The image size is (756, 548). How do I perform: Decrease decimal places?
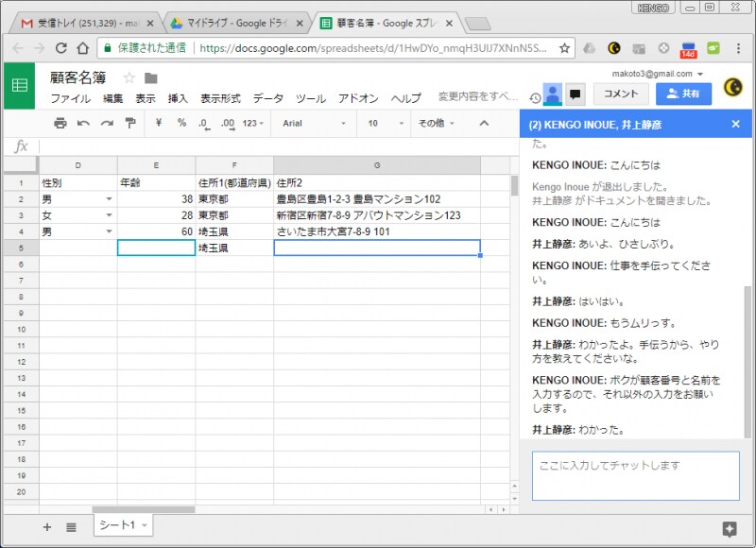click(203, 124)
